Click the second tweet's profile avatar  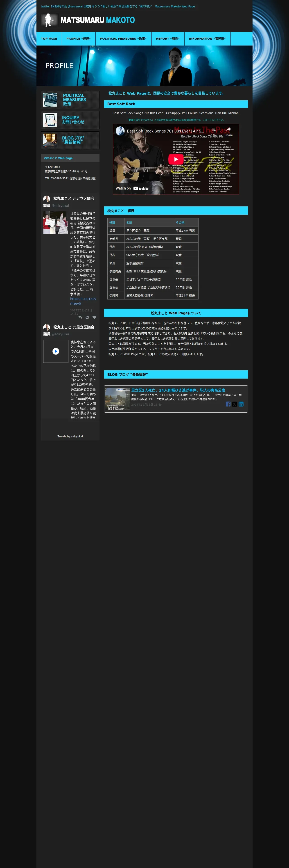point(46,327)
